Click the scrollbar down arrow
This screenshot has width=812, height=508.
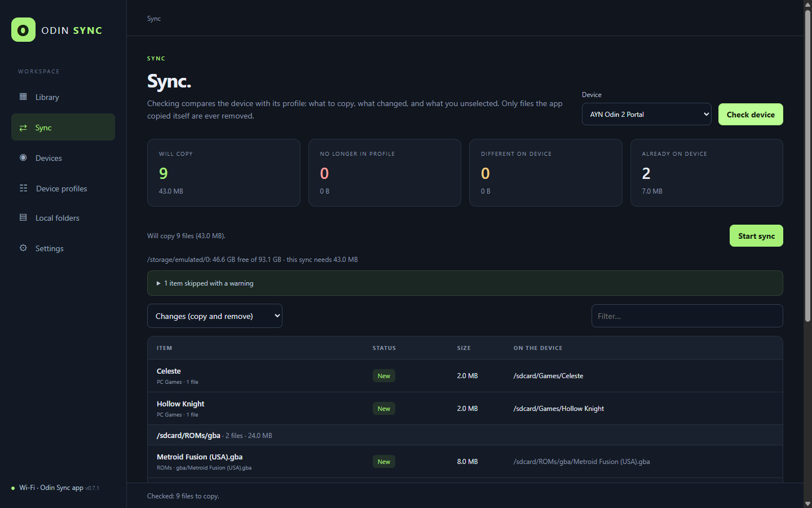coord(807,503)
